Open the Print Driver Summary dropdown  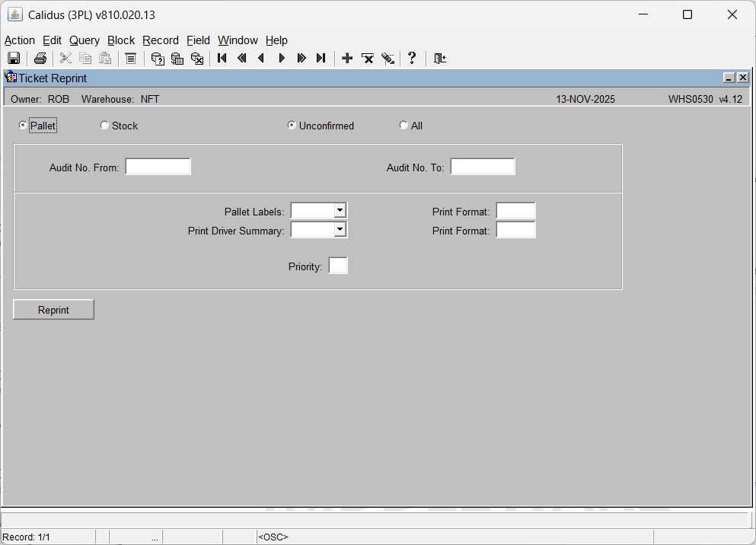tap(340, 229)
